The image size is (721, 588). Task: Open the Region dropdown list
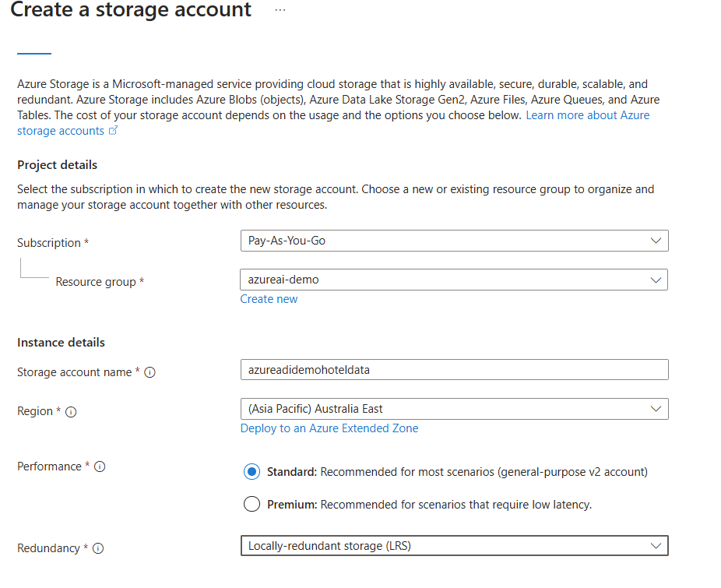[x=454, y=409]
